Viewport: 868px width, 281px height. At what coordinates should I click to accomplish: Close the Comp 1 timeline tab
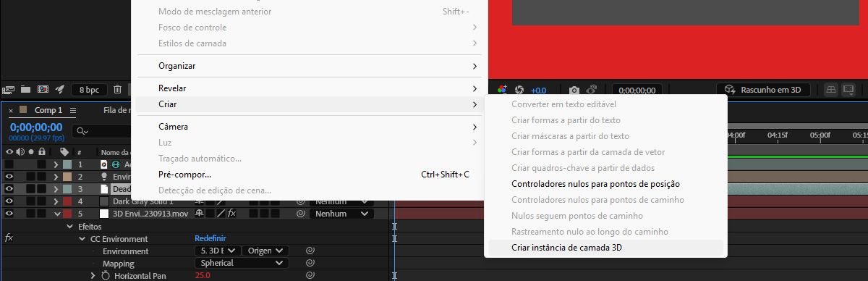[x=11, y=111]
